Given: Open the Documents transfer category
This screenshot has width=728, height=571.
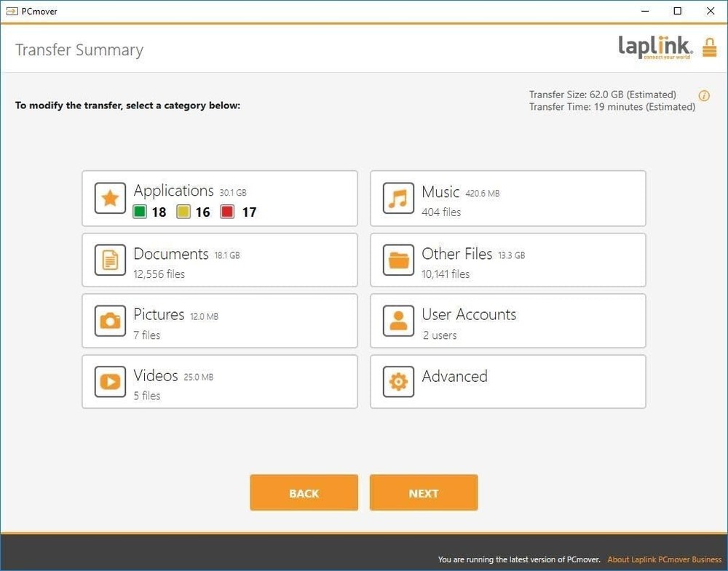Looking at the screenshot, I should 219,260.
